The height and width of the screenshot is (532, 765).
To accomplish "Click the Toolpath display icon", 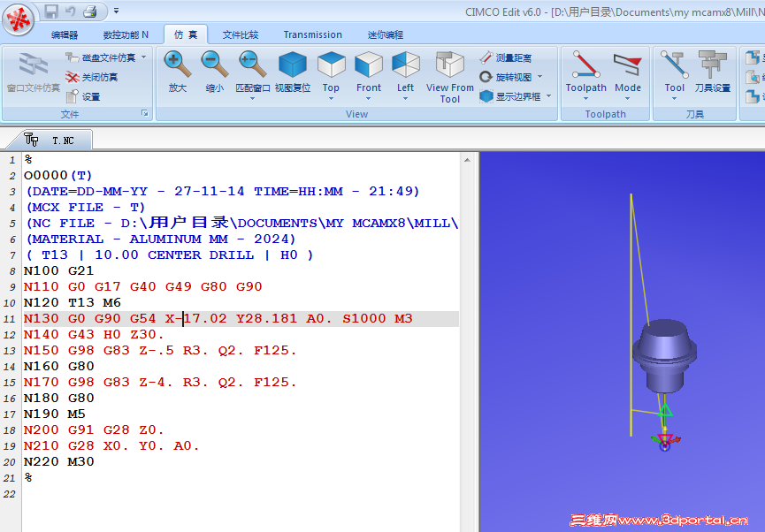I will [586, 65].
